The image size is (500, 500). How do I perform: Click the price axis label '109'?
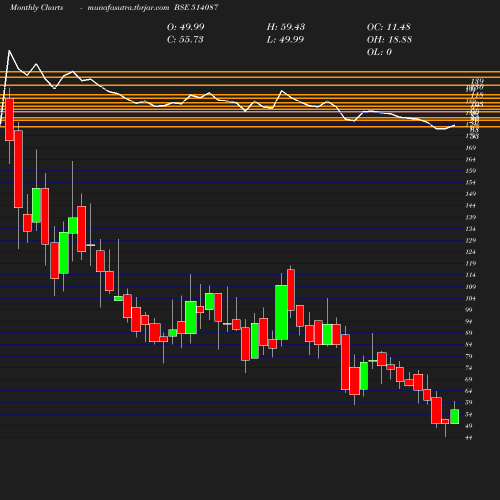coord(471,287)
